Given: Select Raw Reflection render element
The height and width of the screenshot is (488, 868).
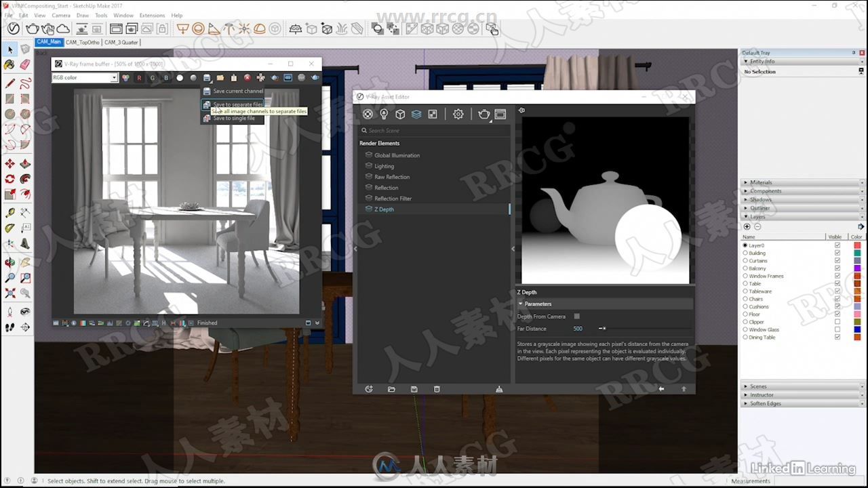Looking at the screenshot, I should [x=392, y=177].
